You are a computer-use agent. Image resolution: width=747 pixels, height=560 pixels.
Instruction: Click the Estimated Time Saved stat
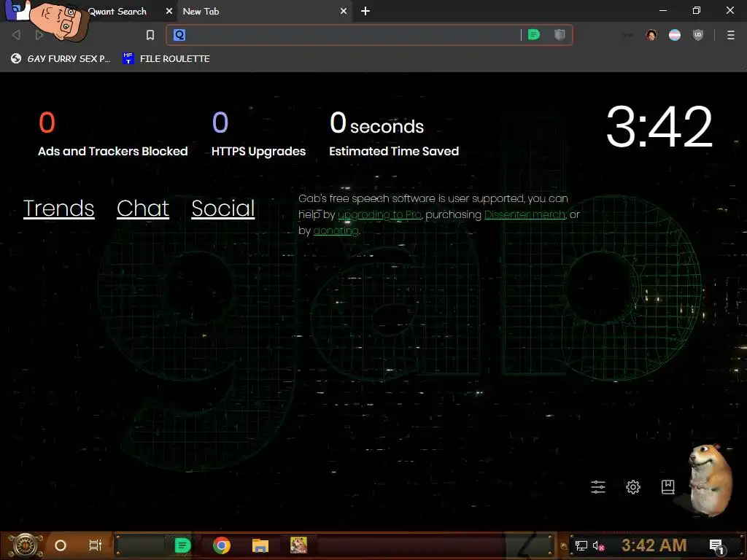click(x=393, y=134)
